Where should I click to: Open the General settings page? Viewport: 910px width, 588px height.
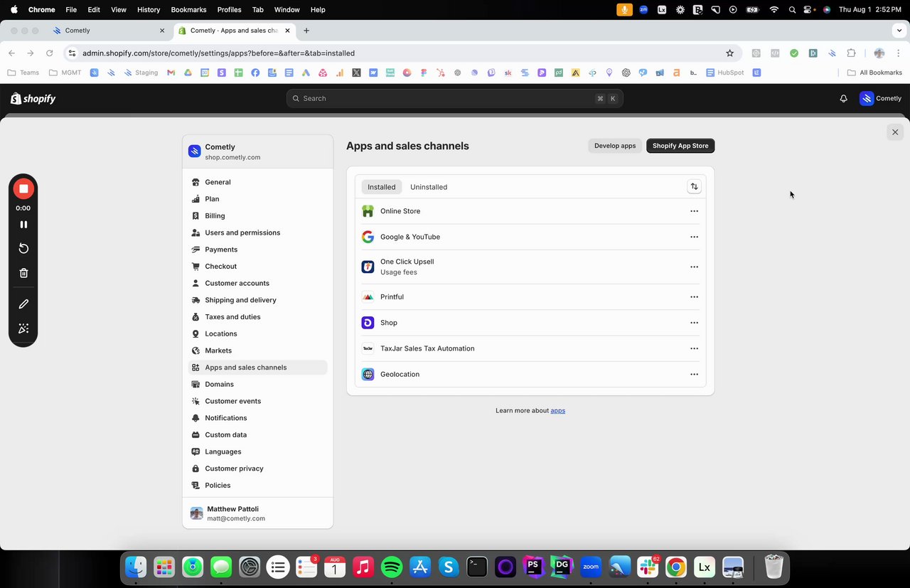click(257, 182)
